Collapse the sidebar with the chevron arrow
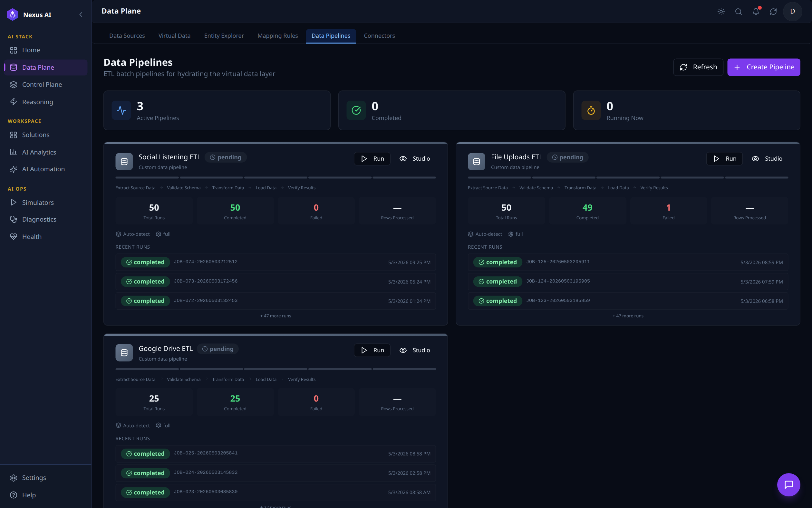Screen dimensions: 812x508 [81, 15]
